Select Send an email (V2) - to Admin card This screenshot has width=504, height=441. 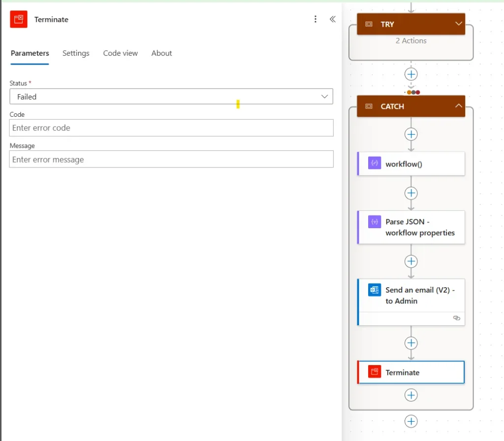click(411, 302)
